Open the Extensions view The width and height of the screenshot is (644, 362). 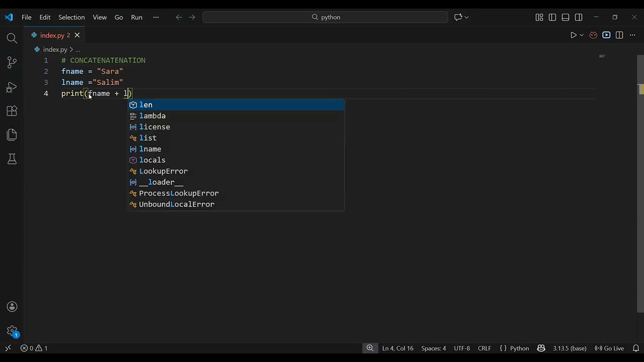(12, 111)
